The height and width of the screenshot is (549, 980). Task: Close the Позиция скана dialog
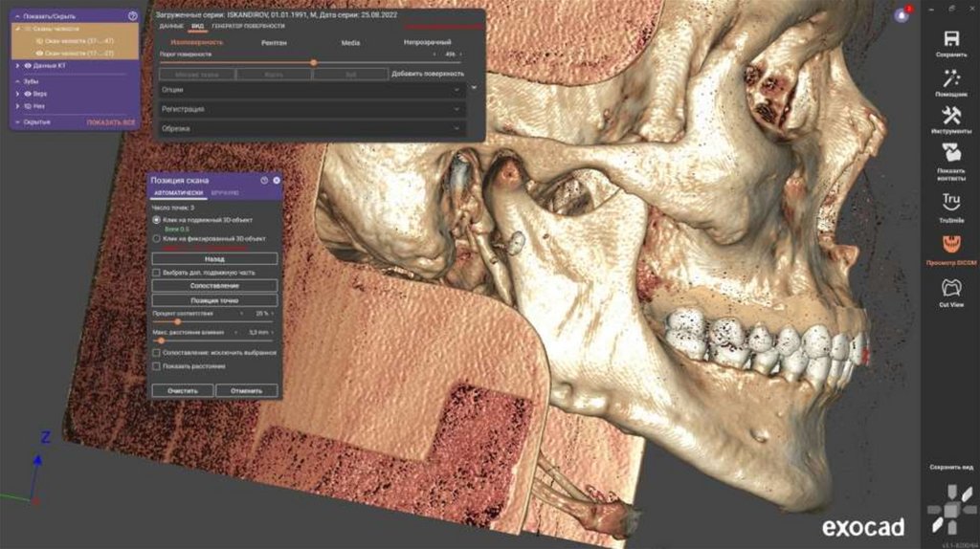pos(277,180)
